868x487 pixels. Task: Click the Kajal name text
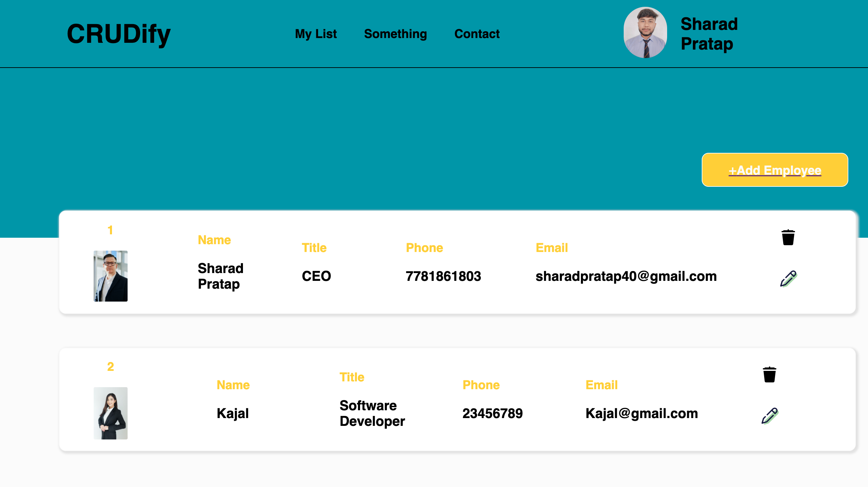(233, 413)
